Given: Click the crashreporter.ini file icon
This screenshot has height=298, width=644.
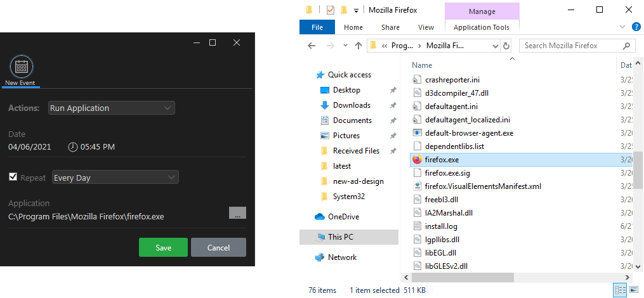Looking at the screenshot, I should [x=417, y=80].
